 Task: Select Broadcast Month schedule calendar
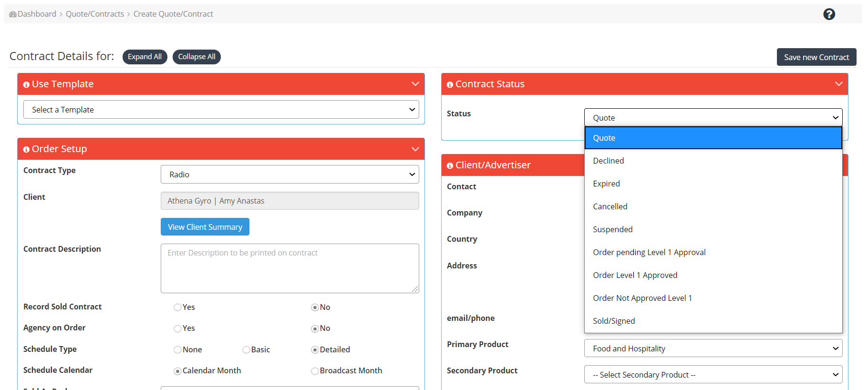point(315,371)
